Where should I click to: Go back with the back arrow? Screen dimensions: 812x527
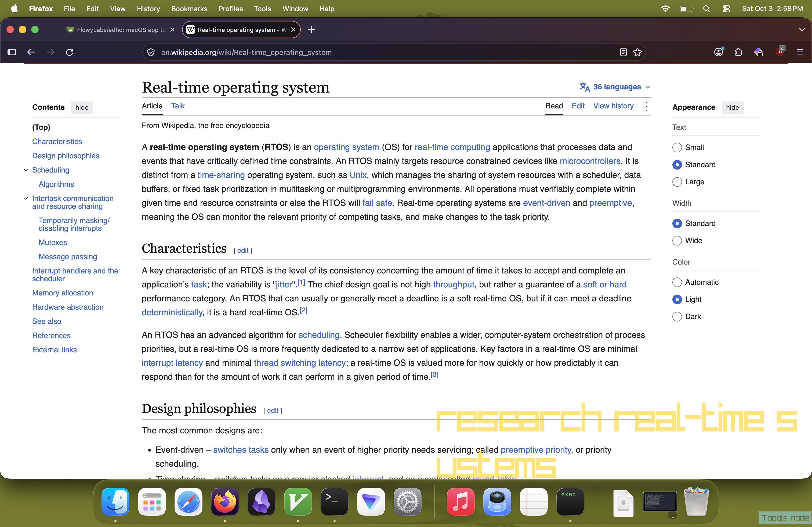31,52
